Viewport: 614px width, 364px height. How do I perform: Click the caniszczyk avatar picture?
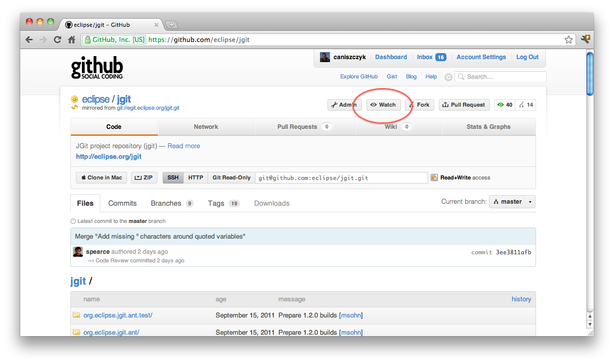point(325,57)
